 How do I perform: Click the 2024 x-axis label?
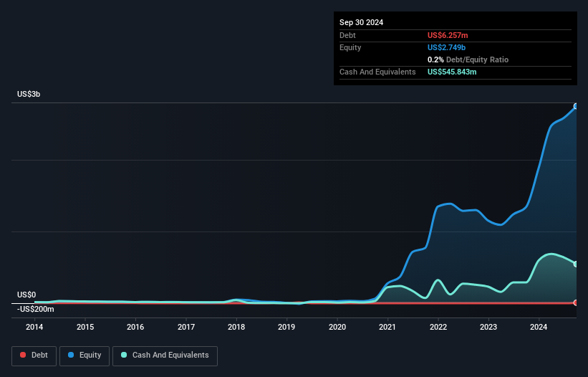pos(539,327)
